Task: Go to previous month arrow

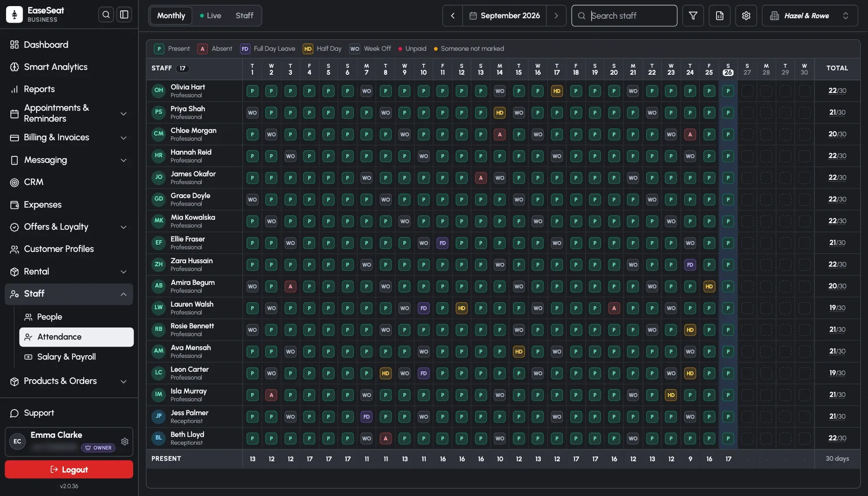Action: (x=453, y=16)
